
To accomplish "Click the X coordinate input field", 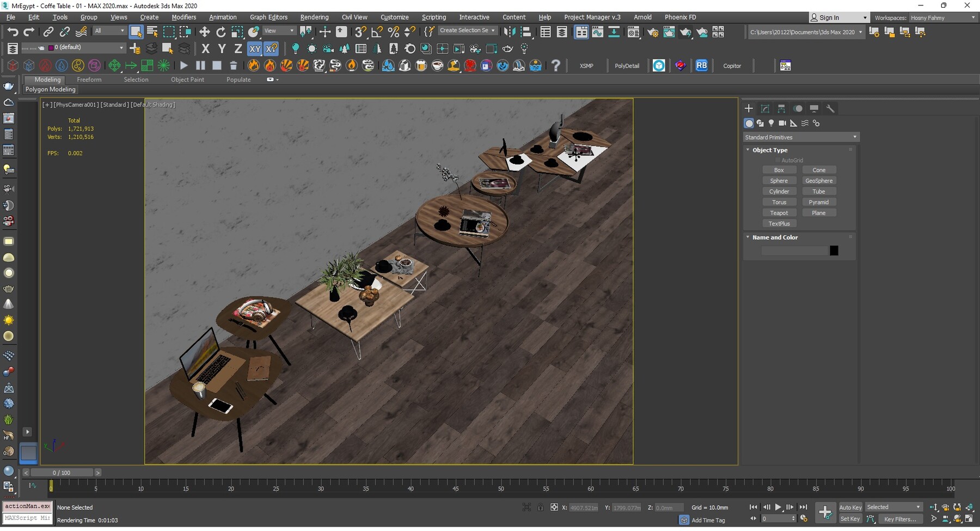I will coord(583,507).
